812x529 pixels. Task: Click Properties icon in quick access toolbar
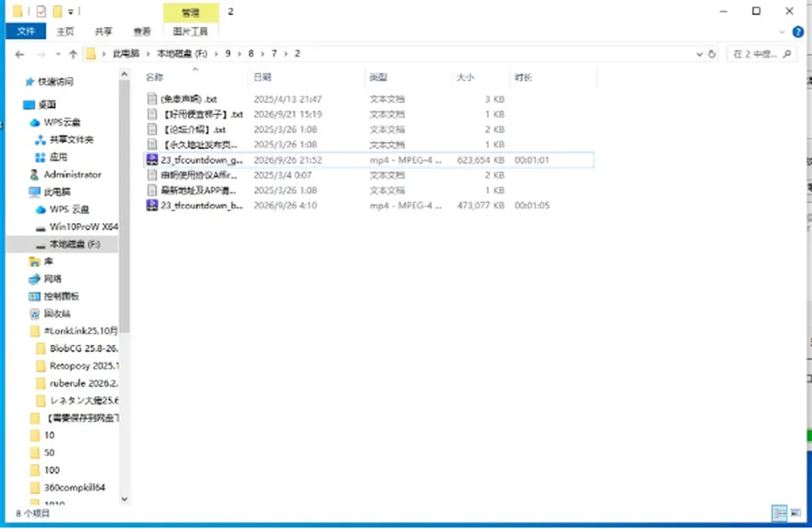coord(41,11)
